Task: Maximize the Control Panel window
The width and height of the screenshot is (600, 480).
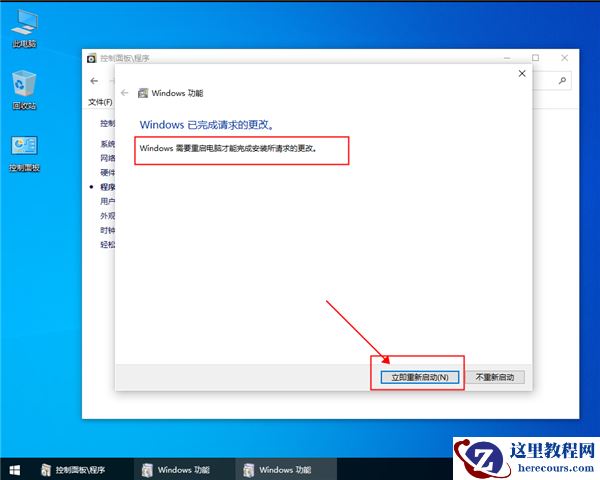Action: pyautogui.click(x=536, y=58)
